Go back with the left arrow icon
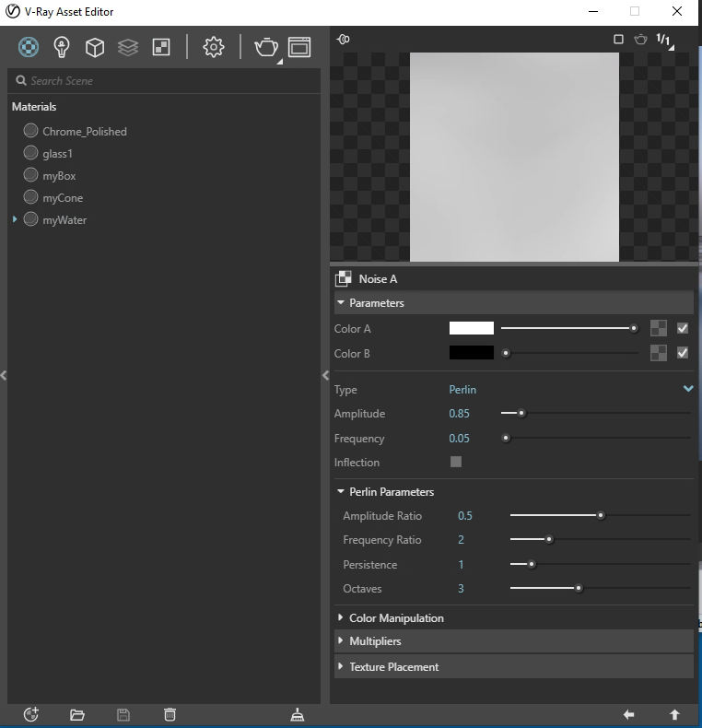702x728 pixels. (628, 714)
